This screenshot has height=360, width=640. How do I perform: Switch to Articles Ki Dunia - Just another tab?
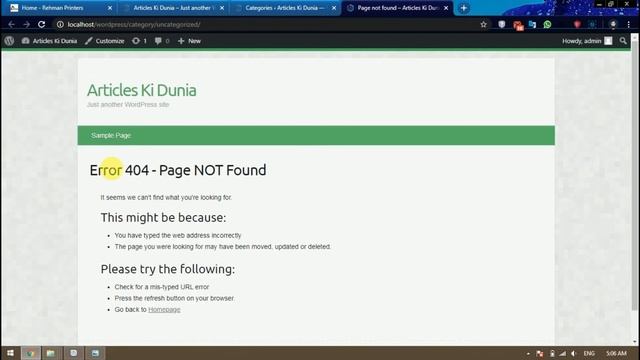[x=173, y=8]
